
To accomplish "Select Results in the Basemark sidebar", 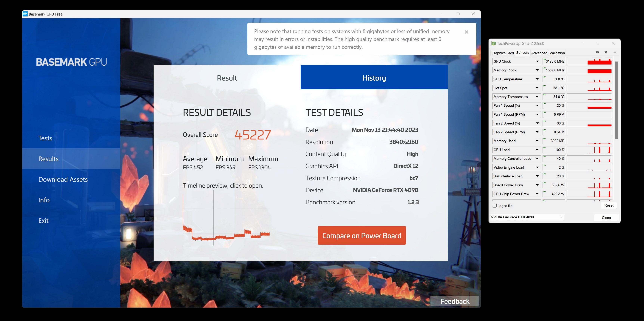I will (x=71, y=159).
